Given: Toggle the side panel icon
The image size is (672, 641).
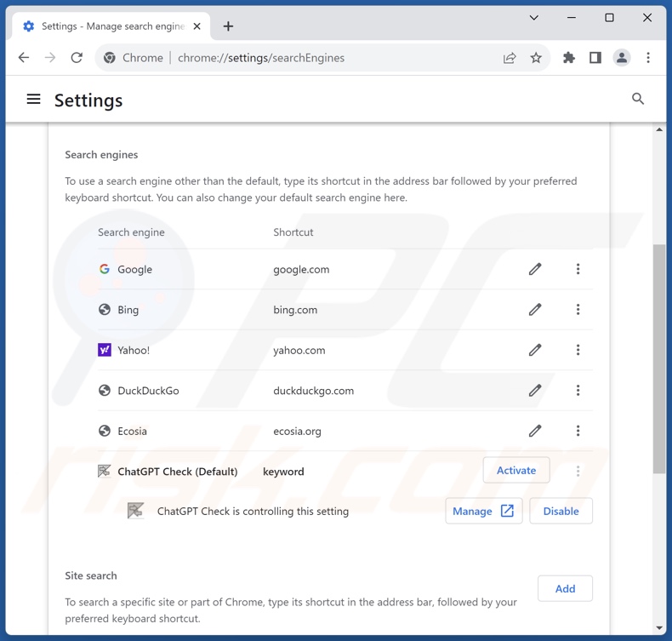Looking at the screenshot, I should click(x=595, y=57).
